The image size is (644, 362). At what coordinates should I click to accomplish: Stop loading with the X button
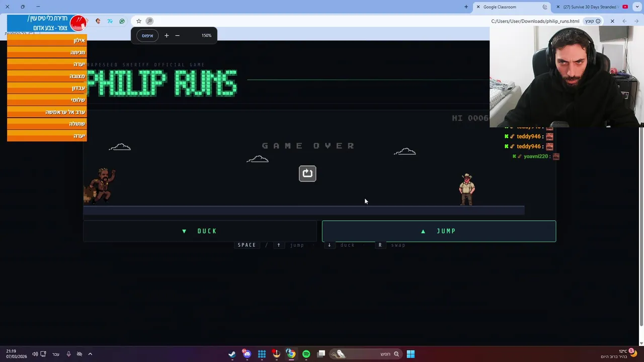(x=612, y=21)
